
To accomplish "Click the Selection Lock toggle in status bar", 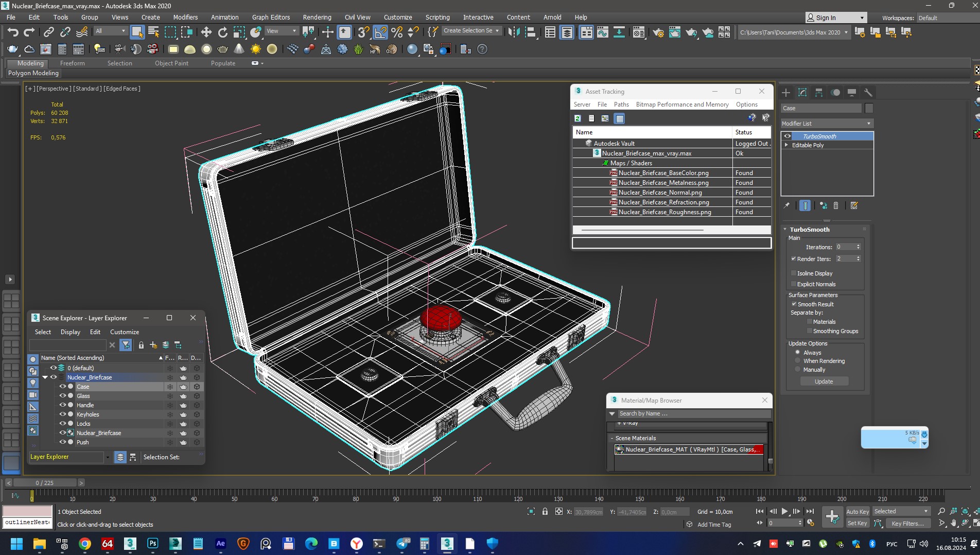I will (545, 511).
